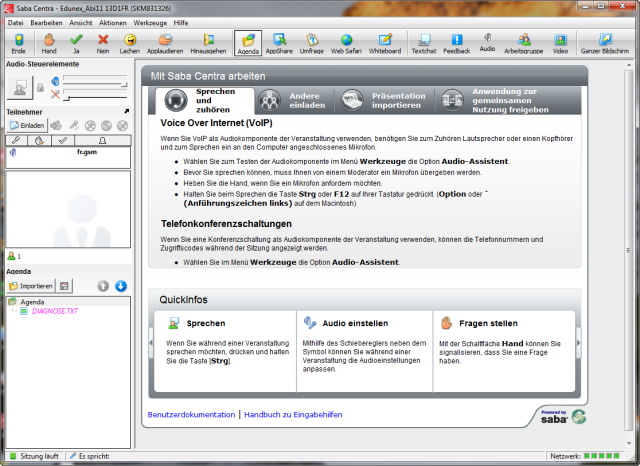Screen dimensions: 640x466
Task: Switch to Ganzer Bildschirm mode
Action: click(x=604, y=44)
